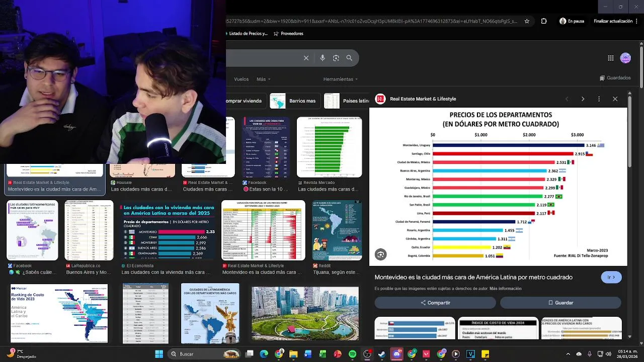Open Discord from the taskbar
The width and height of the screenshot is (644, 362).
[396, 354]
